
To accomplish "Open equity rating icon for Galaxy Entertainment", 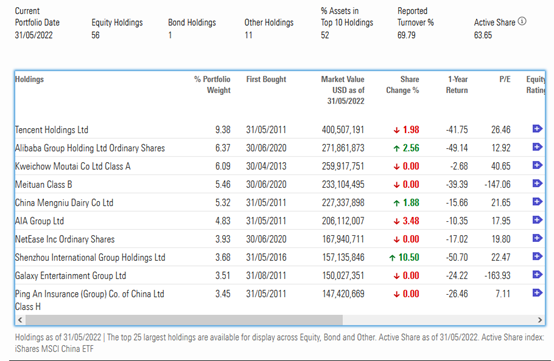I will point(537,275).
